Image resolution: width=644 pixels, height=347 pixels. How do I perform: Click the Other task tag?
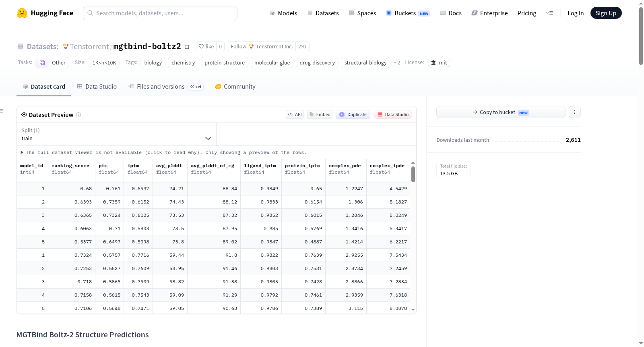coord(52,62)
